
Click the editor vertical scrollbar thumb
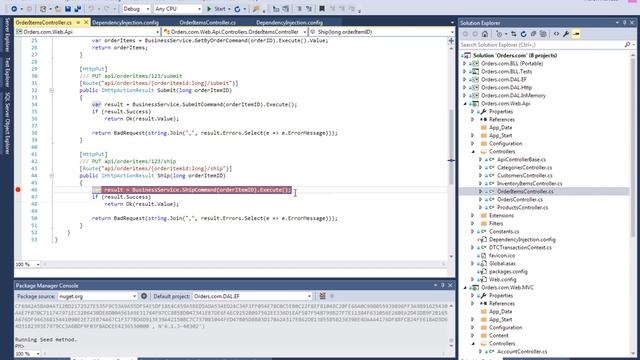[x=451, y=147]
